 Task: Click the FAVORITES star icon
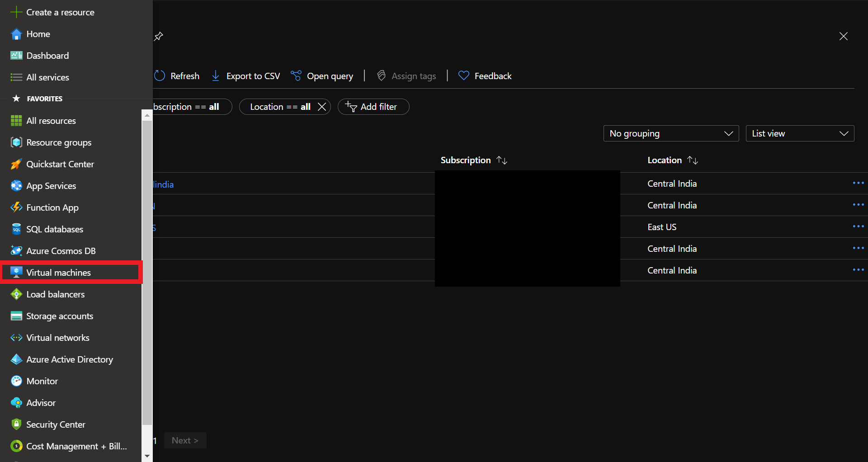[16, 99]
